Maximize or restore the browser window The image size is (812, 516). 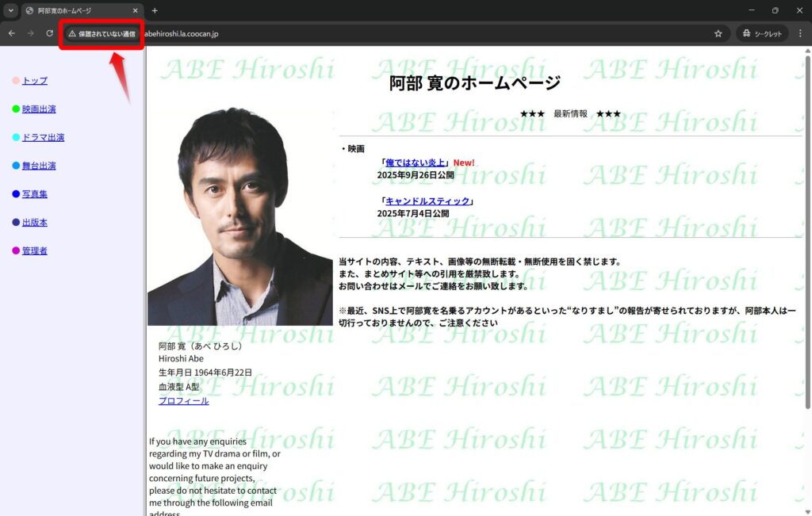pos(776,10)
